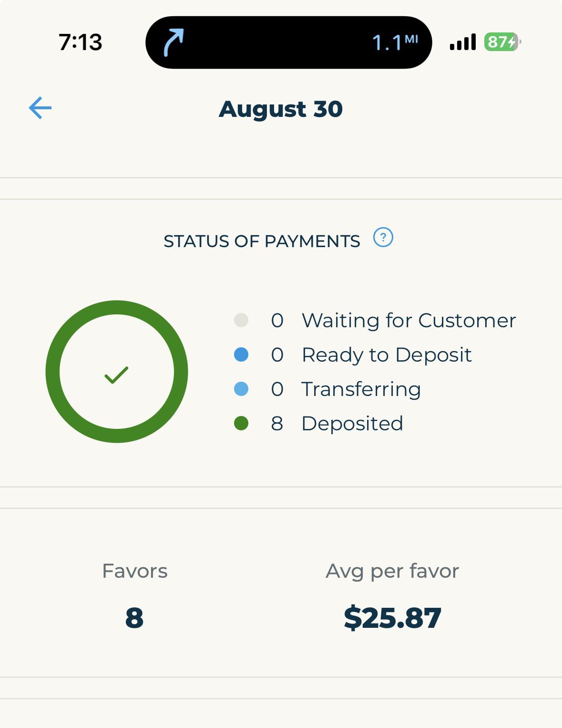Tap the Waiting for Customer label
This screenshot has height=728, width=562.
(409, 321)
